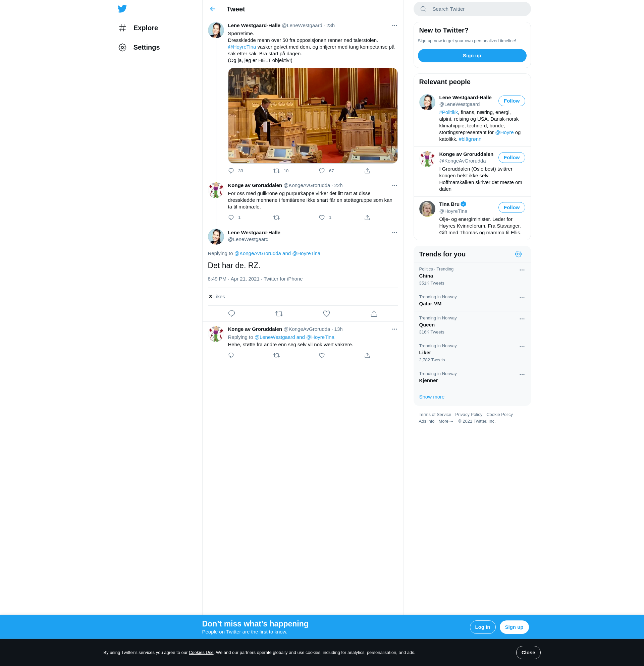Click the #blågrønn hashtag

point(470,139)
